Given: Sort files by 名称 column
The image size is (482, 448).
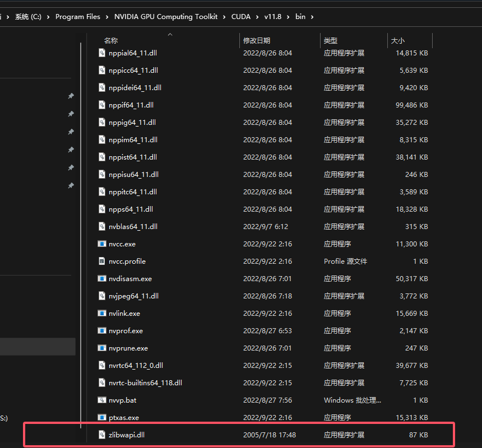Looking at the screenshot, I should point(111,40).
